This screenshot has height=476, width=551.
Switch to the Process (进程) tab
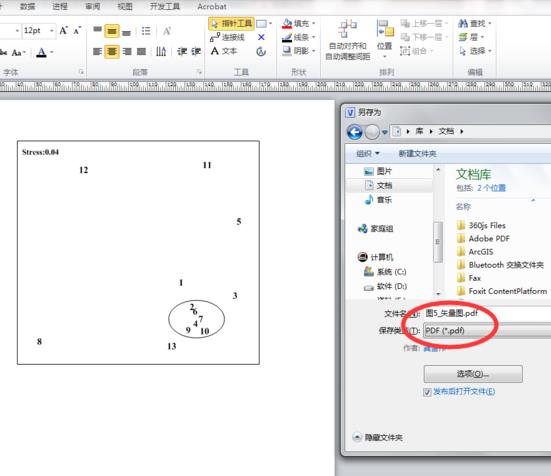60,6
